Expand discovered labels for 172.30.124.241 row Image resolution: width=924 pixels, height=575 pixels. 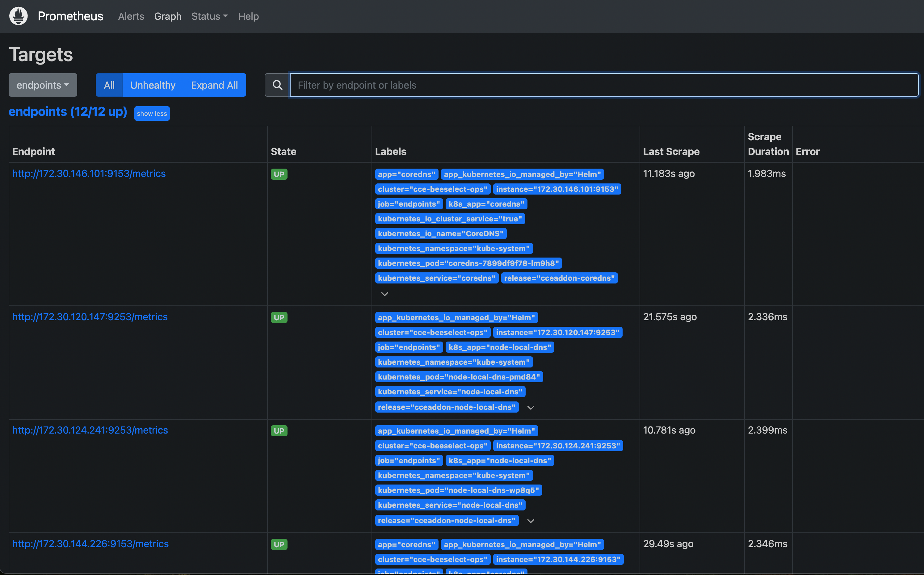[531, 521]
